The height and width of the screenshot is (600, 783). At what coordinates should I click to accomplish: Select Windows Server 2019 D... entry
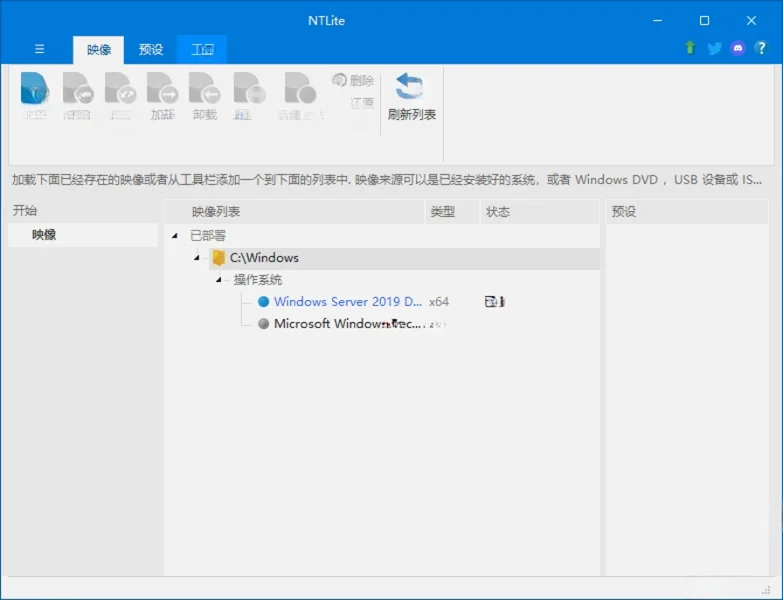tap(348, 301)
